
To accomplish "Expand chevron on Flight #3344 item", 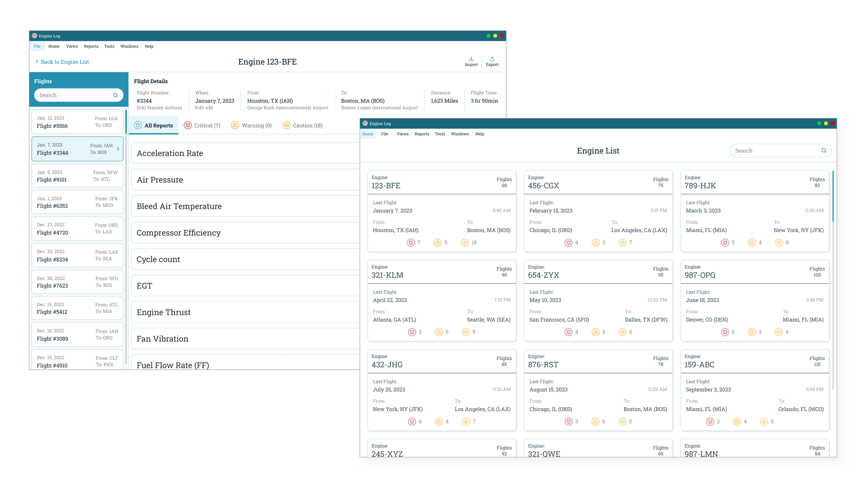I will click(118, 149).
